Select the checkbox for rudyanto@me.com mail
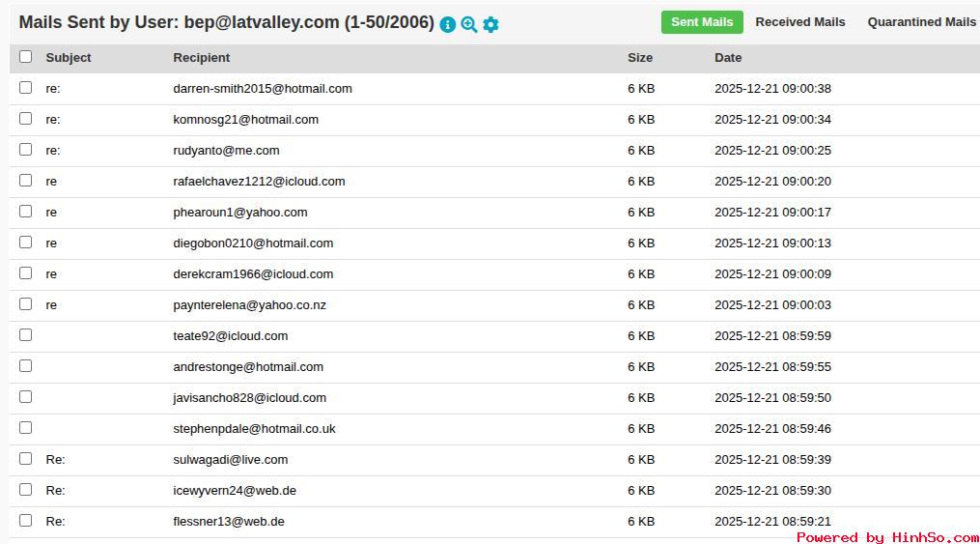Screen dimensions: 980x544 (26, 150)
